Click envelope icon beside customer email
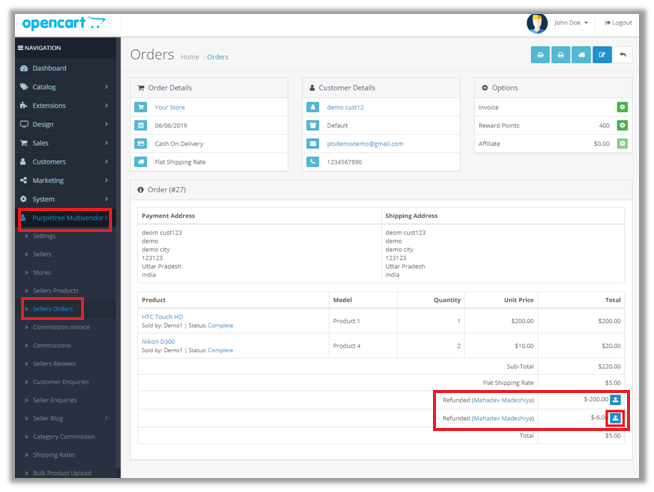This screenshot has height=492, width=654. (312, 143)
